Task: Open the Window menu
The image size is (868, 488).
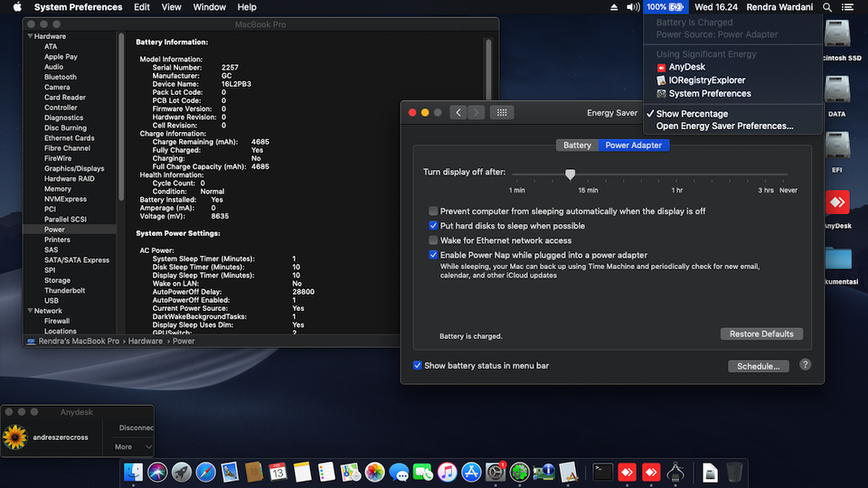Action: tap(209, 7)
